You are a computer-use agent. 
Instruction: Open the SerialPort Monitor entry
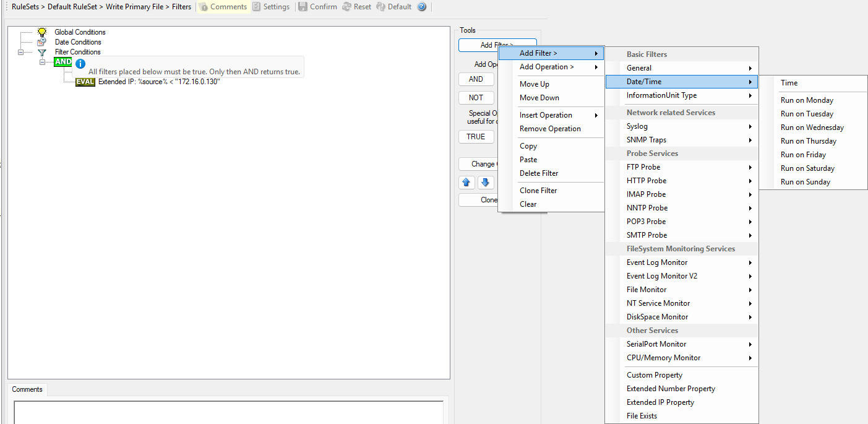(x=681, y=344)
